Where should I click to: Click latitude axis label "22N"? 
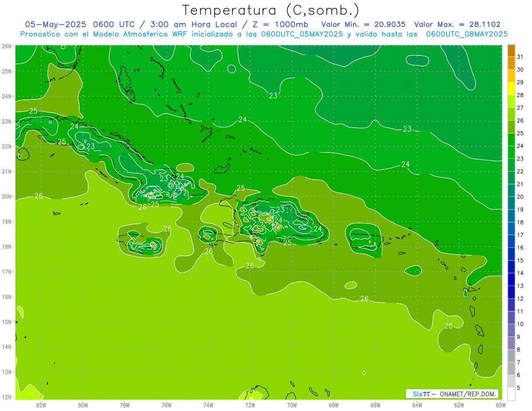pos(7,146)
